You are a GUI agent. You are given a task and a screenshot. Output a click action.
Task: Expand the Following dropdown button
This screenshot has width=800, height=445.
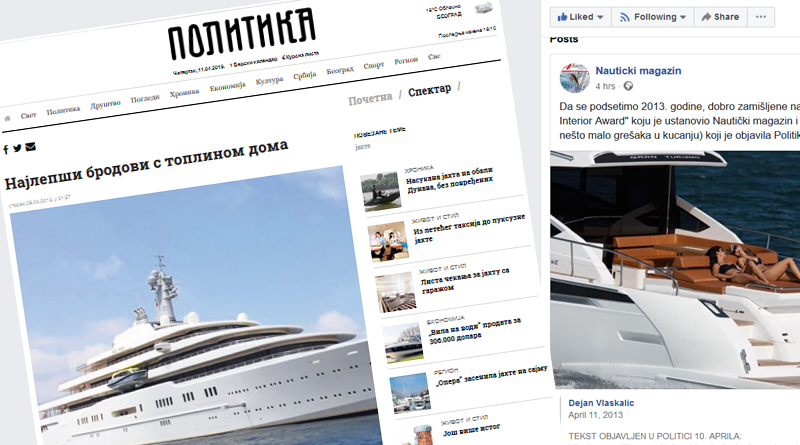tap(653, 17)
